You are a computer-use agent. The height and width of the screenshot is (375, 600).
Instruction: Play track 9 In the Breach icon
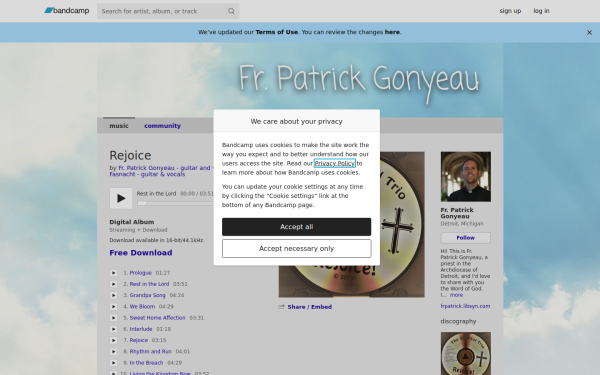[113, 363]
